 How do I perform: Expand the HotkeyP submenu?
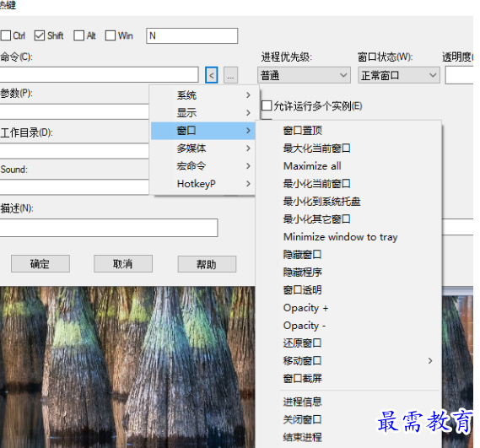coord(203,184)
